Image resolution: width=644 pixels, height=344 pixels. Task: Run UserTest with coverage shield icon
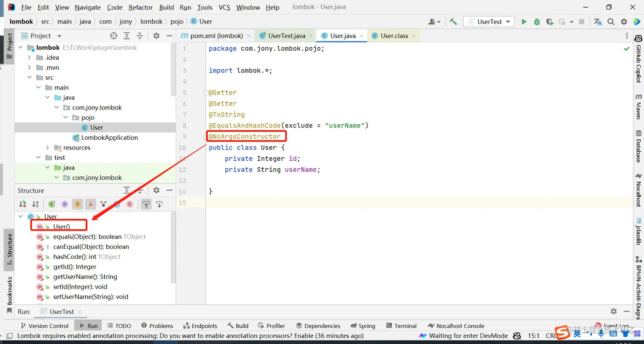click(x=549, y=22)
